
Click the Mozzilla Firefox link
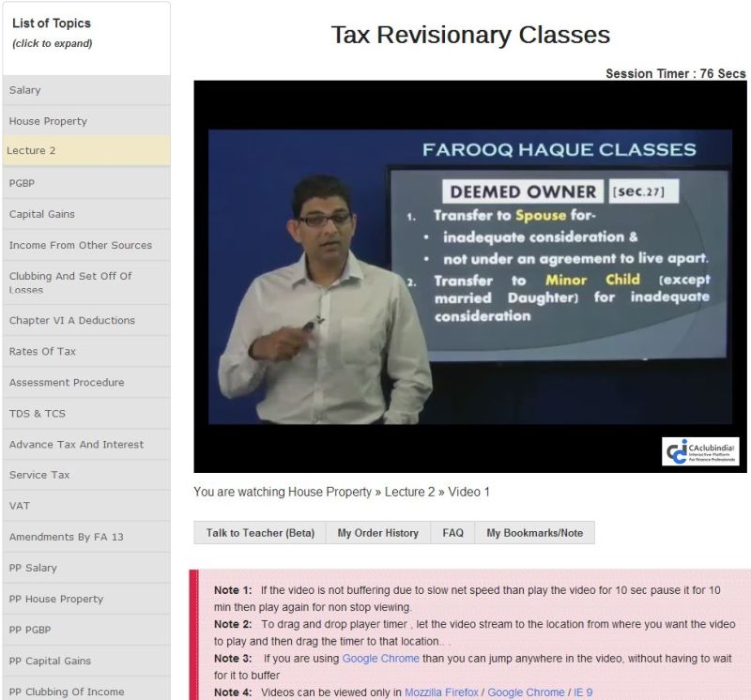tap(444, 692)
